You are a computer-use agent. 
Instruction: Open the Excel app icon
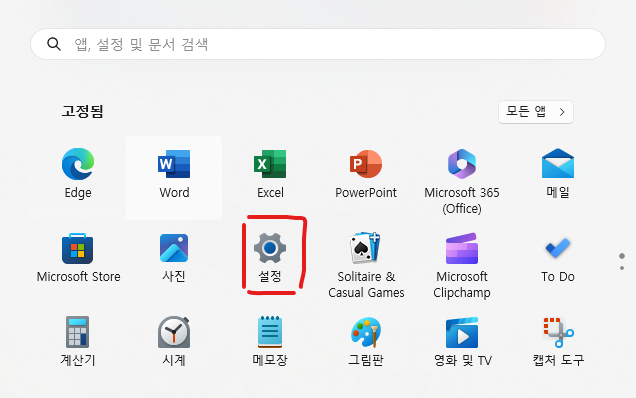270,164
